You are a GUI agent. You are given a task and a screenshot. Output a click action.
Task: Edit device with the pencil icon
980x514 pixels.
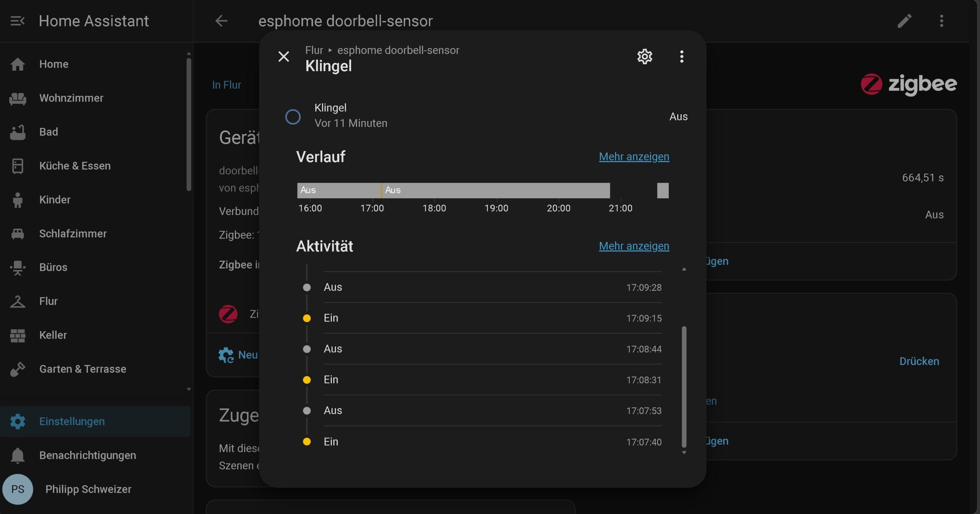(x=905, y=21)
